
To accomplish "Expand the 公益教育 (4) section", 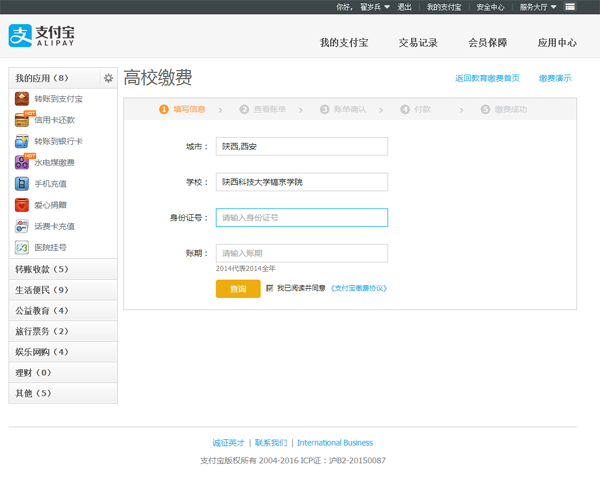I will 63,310.
